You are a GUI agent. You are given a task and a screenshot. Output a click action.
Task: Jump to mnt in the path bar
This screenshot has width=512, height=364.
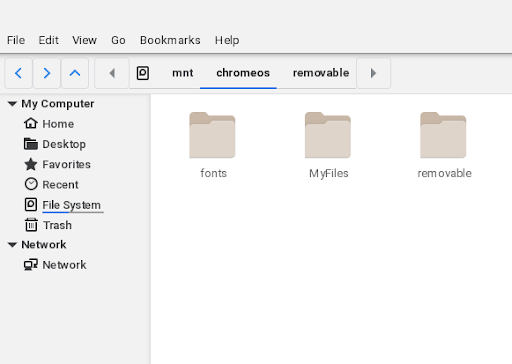coord(183,73)
